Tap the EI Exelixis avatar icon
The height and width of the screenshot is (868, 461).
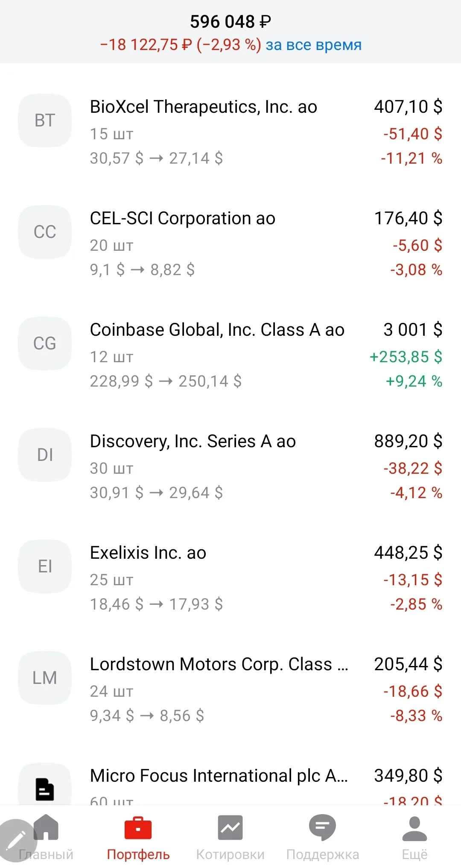click(45, 566)
